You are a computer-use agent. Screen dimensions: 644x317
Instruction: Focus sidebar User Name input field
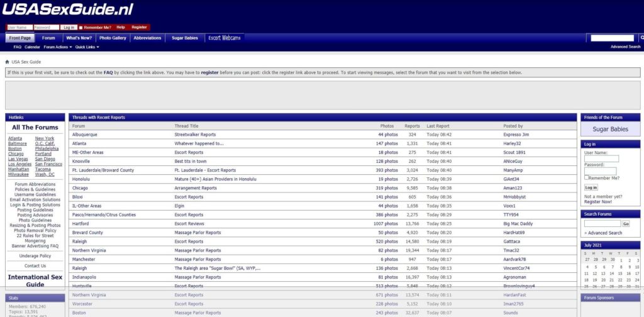[x=601, y=159]
